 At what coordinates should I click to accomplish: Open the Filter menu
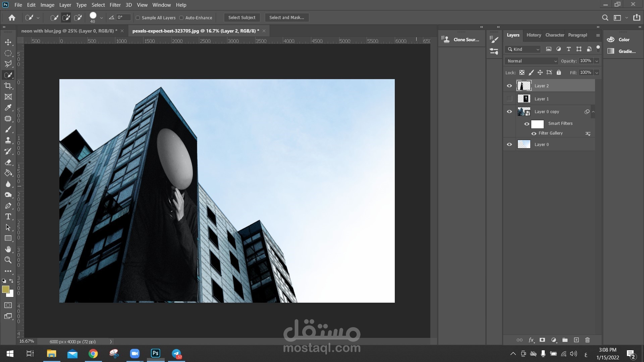point(115,5)
